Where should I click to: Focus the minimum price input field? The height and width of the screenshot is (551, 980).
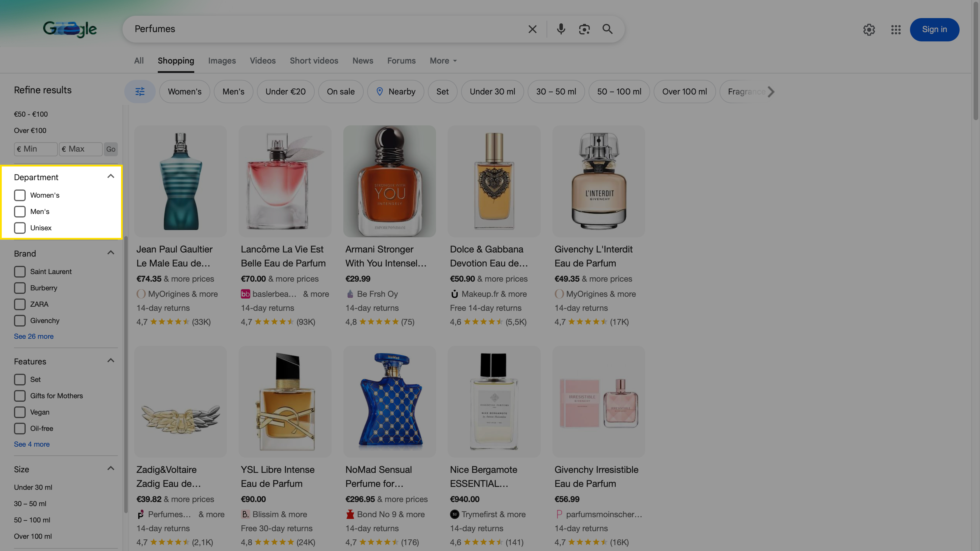[36, 149]
